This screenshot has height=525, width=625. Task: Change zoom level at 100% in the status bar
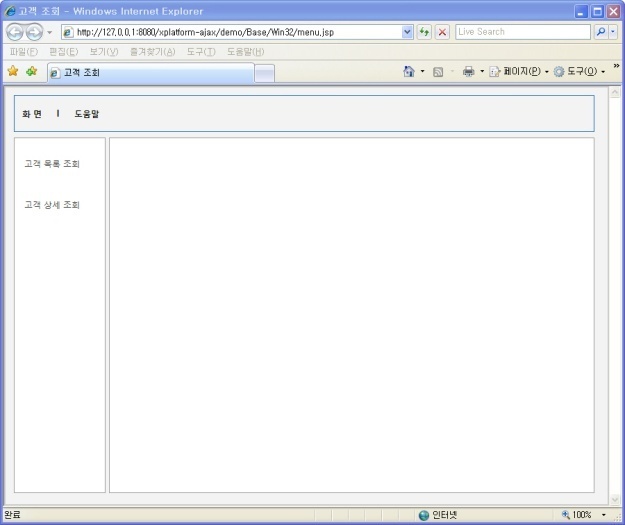tap(584, 515)
